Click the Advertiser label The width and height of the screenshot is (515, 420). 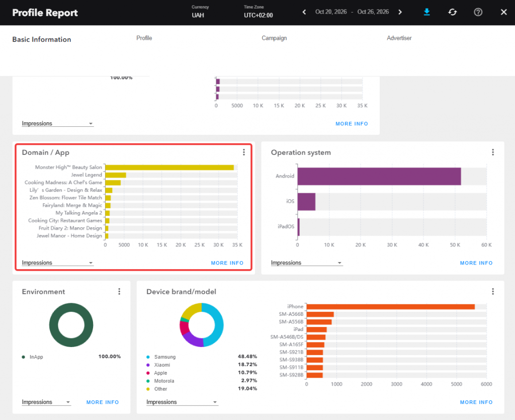[399, 38]
